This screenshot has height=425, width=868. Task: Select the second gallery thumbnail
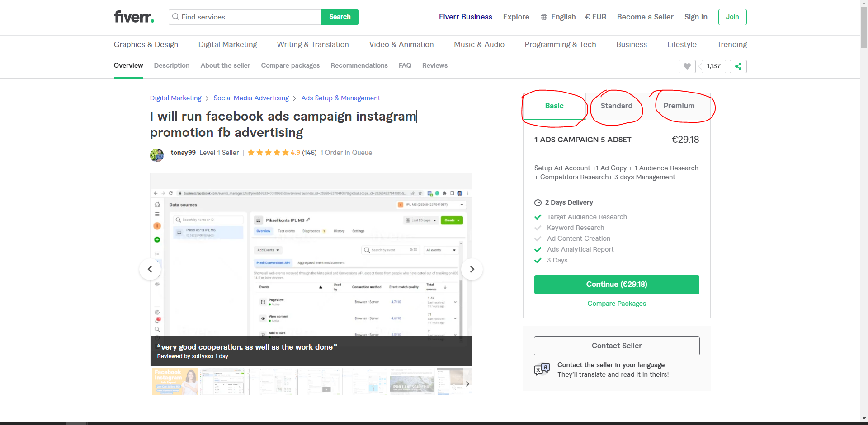click(x=222, y=382)
